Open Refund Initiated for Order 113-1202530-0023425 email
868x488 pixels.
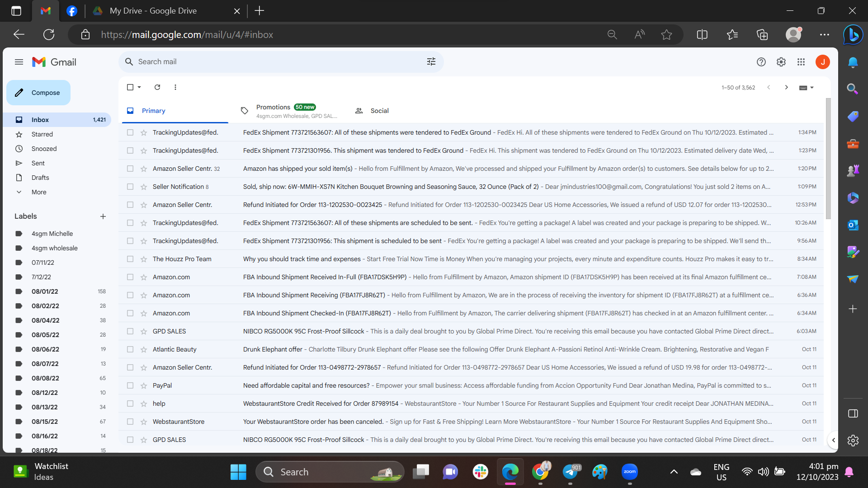point(471,205)
